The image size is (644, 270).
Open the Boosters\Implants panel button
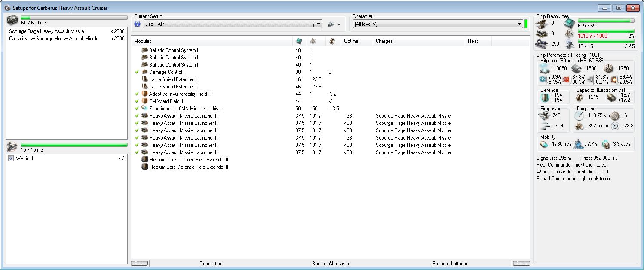pos(330,264)
